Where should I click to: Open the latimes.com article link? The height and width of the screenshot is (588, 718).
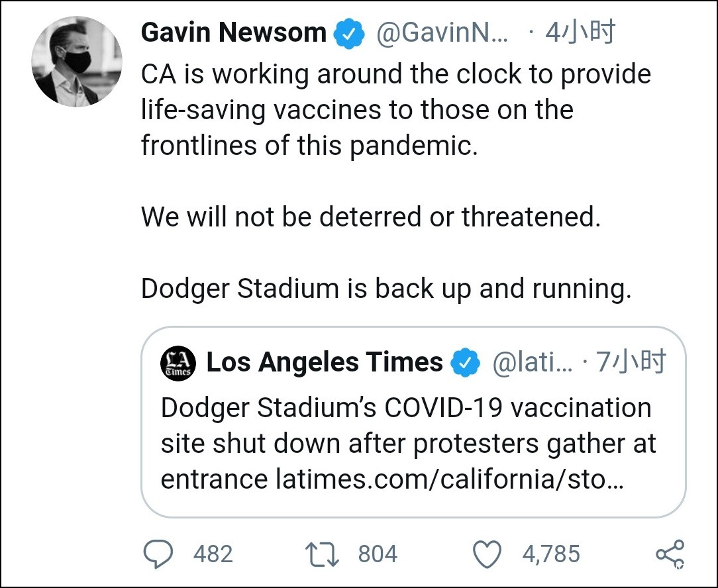coord(449,479)
